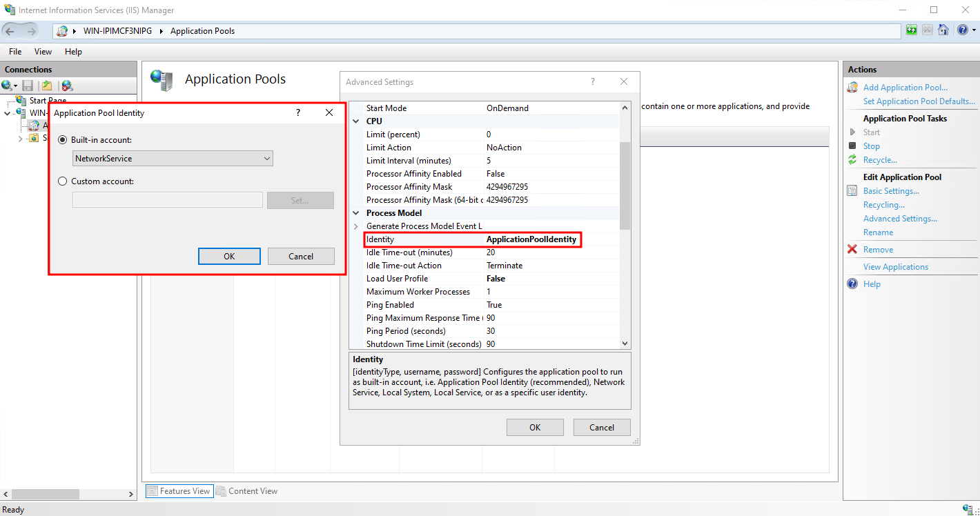Click the green Refresh Page icon
The image size is (980, 516).
[912, 30]
